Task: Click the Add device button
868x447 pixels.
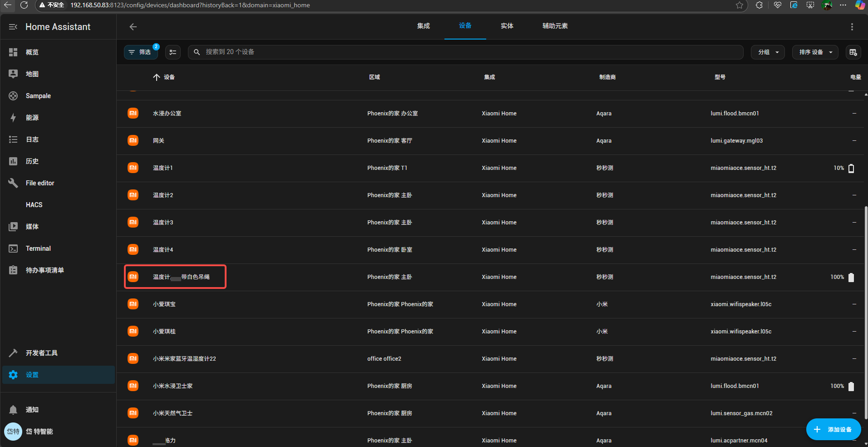Action: (x=833, y=429)
